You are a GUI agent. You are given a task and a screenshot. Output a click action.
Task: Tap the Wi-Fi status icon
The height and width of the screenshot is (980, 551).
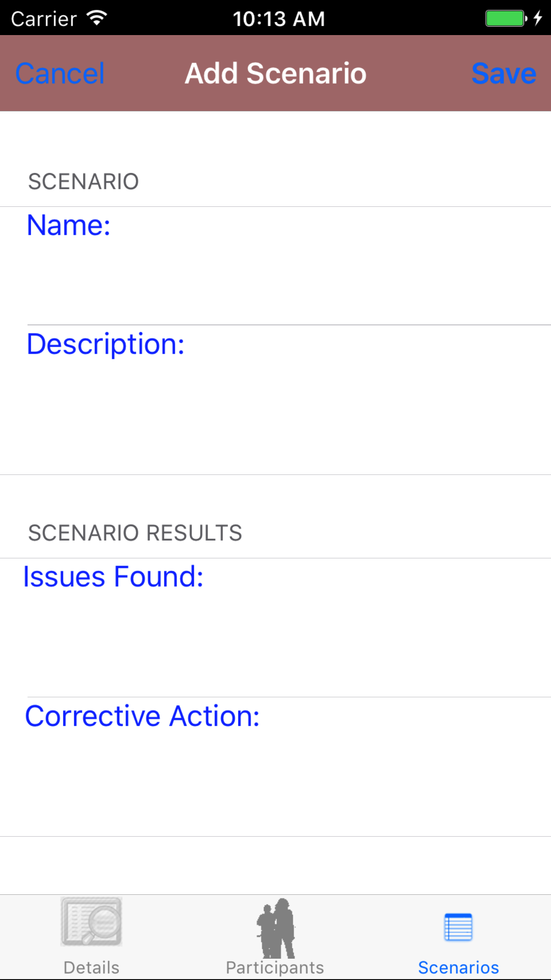(97, 18)
